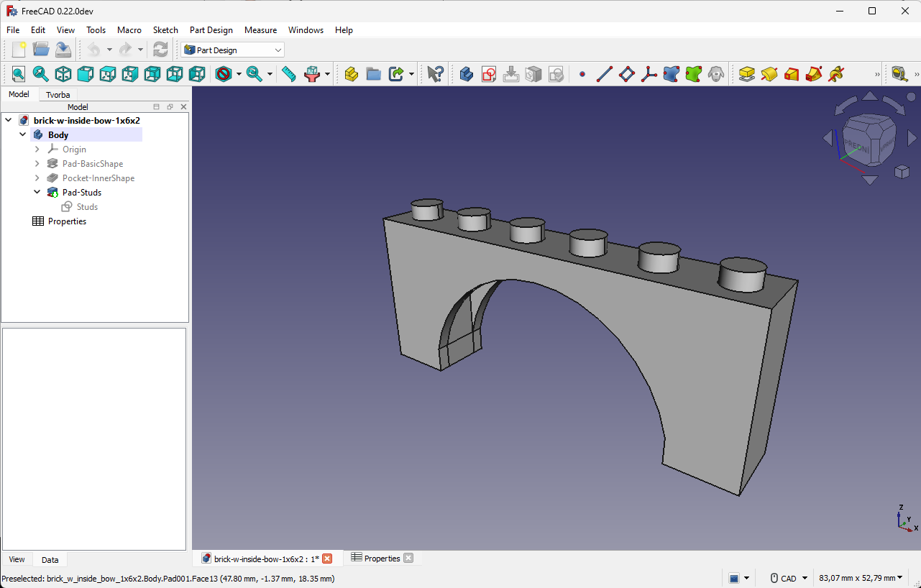This screenshot has width=921, height=588.
Task: Select the Measure distance ruler tool
Action: [289, 74]
